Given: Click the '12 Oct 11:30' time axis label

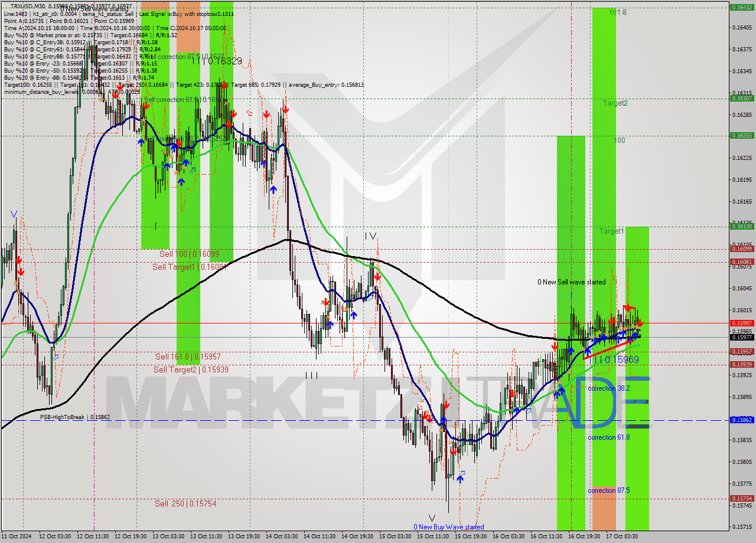Looking at the screenshot, I should coord(93,537).
